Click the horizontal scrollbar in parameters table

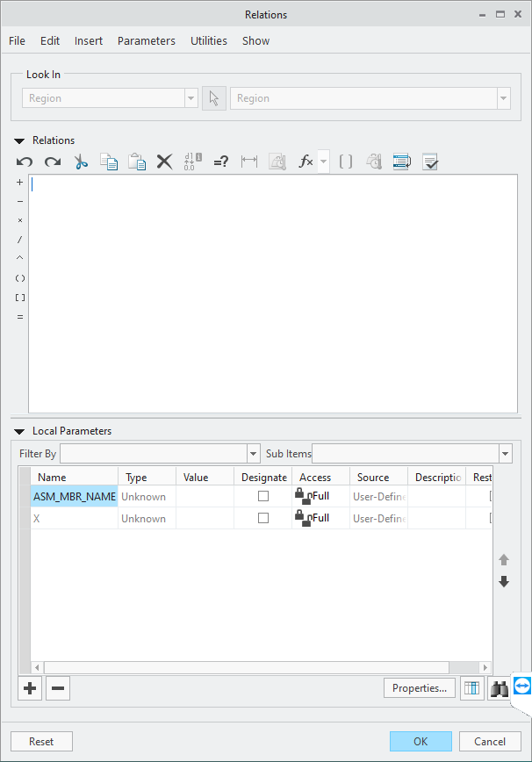pyautogui.click(x=255, y=667)
